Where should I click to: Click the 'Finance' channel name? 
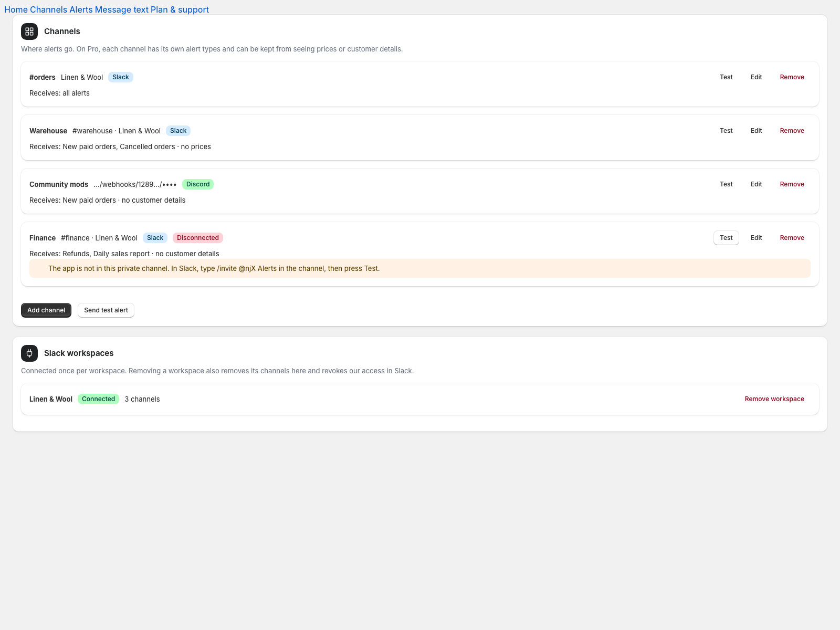point(43,238)
